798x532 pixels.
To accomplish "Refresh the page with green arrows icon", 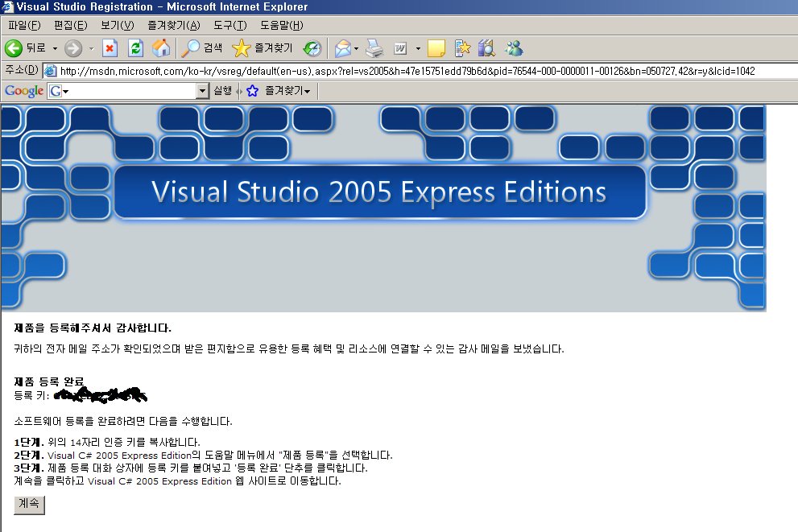I will (135, 48).
